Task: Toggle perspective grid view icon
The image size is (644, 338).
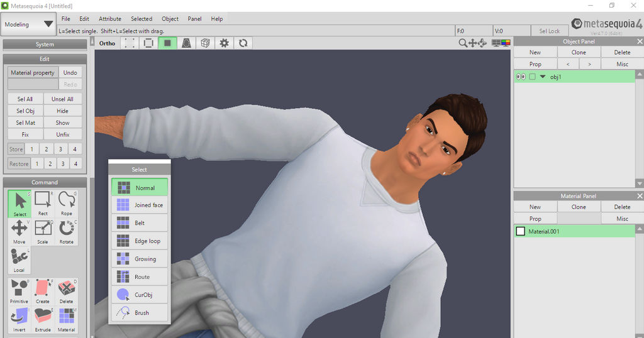Action: (186, 43)
